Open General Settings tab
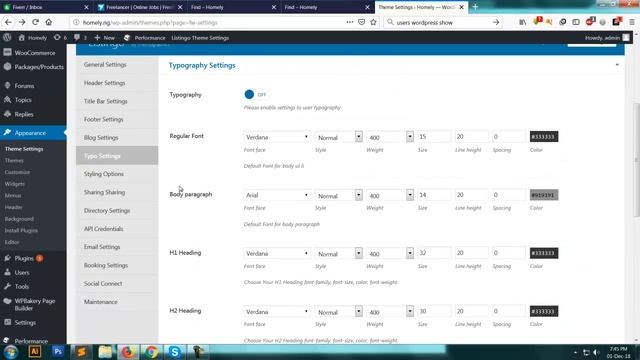 point(117,64)
